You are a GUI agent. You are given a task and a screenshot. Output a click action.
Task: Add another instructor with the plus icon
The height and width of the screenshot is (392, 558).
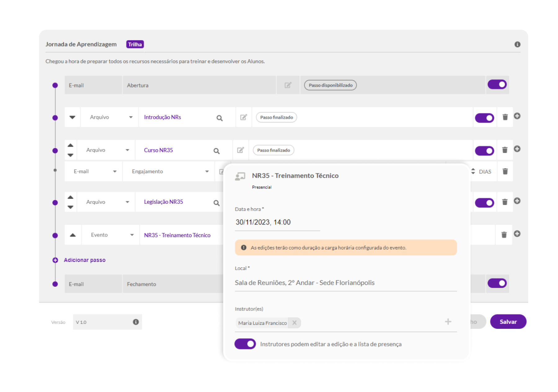pos(448,322)
